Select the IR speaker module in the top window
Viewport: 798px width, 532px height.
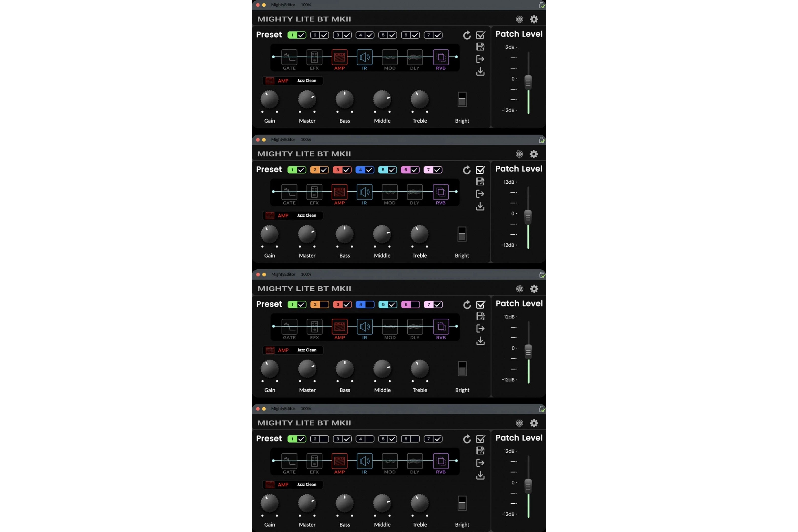click(x=364, y=57)
